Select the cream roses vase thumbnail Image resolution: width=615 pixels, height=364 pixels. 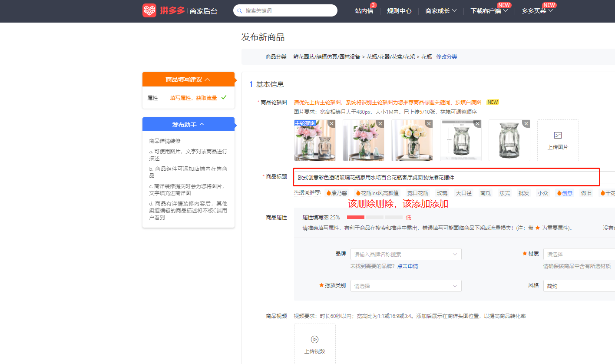pyautogui.click(x=412, y=140)
